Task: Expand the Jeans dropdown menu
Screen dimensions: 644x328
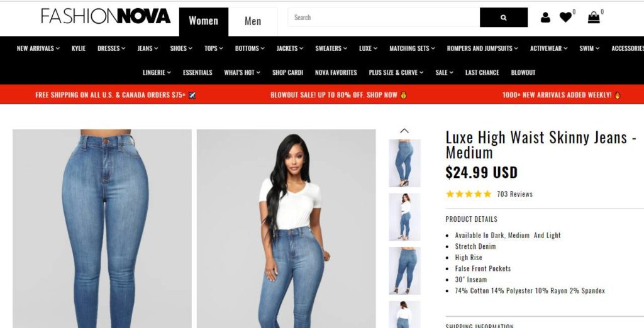Action: pyautogui.click(x=148, y=48)
